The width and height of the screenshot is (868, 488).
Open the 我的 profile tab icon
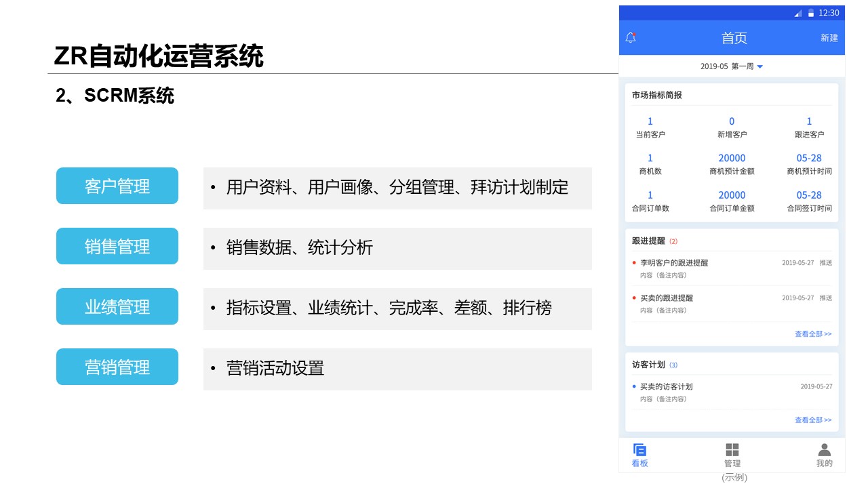[x=824, y=450]
